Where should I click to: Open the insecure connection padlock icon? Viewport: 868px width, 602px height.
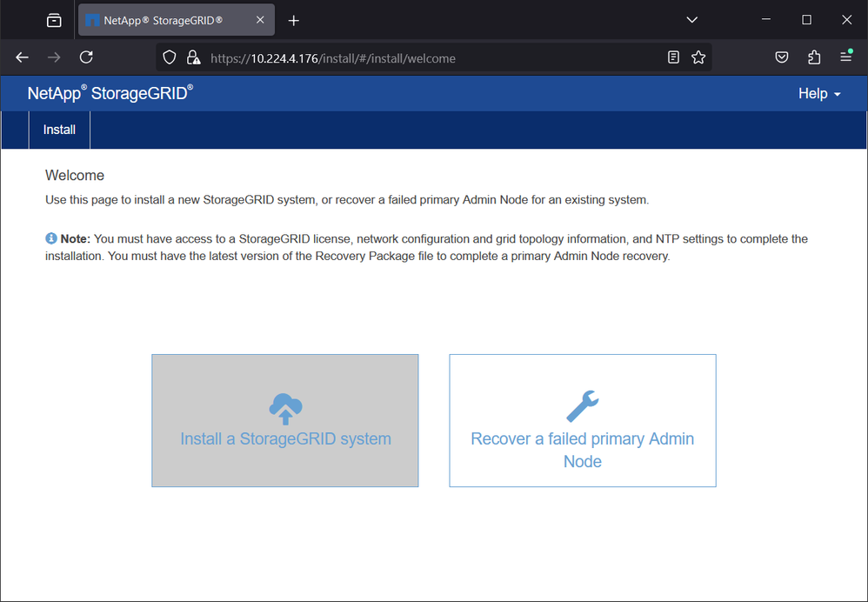(192, 57)
